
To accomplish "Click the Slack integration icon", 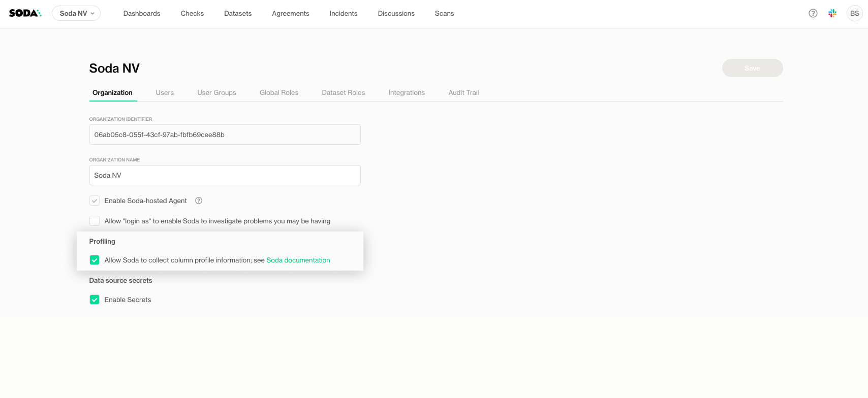I will point(832,13).
